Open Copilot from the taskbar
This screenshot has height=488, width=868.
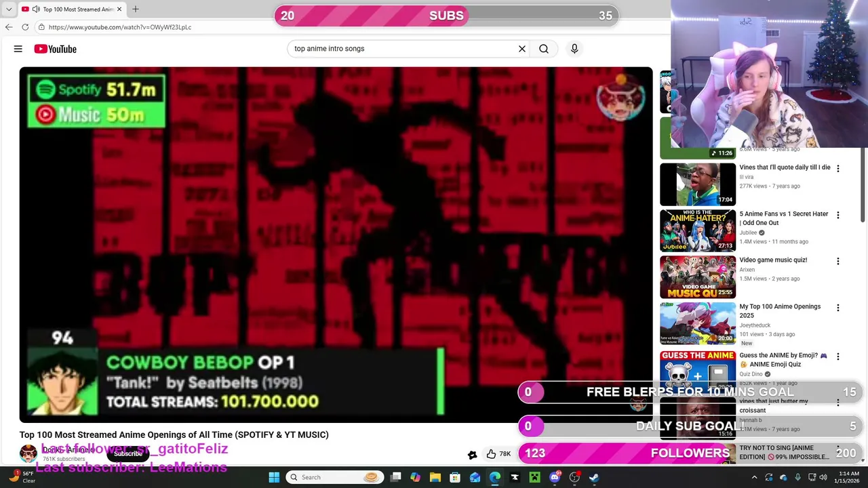click(415, 477)
